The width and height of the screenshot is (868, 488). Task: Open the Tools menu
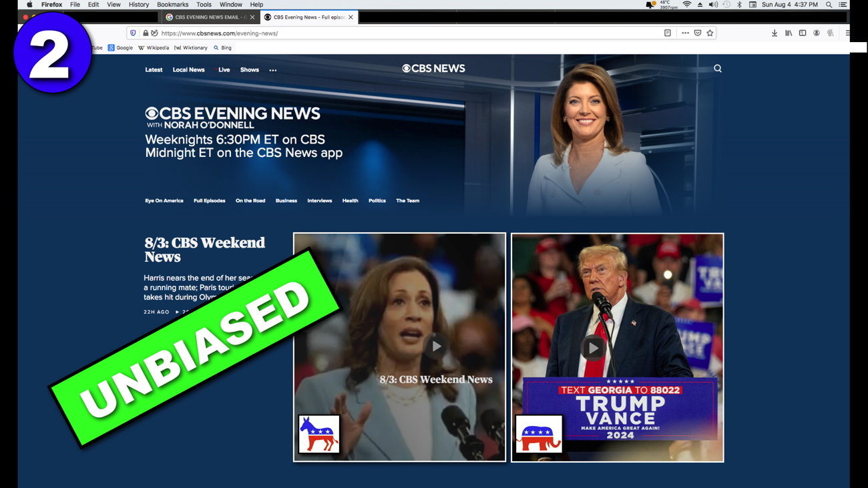click(x=204, y=5)
